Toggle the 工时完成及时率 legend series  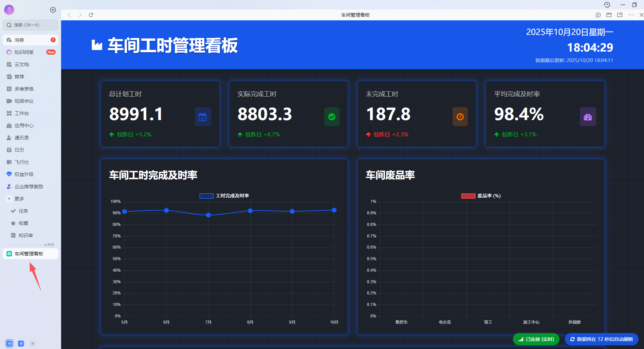(x=224, y=196)
